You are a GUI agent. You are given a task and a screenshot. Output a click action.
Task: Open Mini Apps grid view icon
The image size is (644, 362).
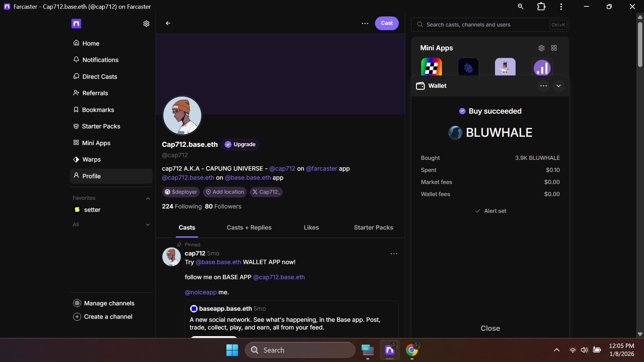tap(554, 48)
